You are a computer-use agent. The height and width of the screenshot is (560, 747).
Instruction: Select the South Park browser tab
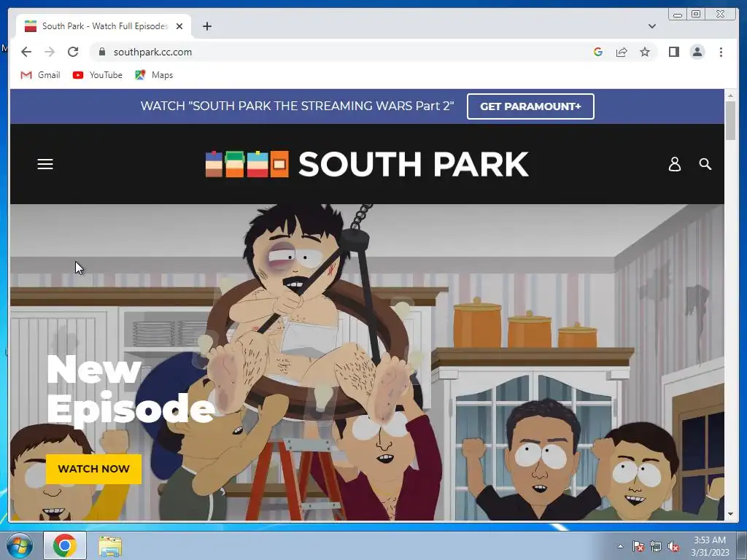tap(104, 26)
